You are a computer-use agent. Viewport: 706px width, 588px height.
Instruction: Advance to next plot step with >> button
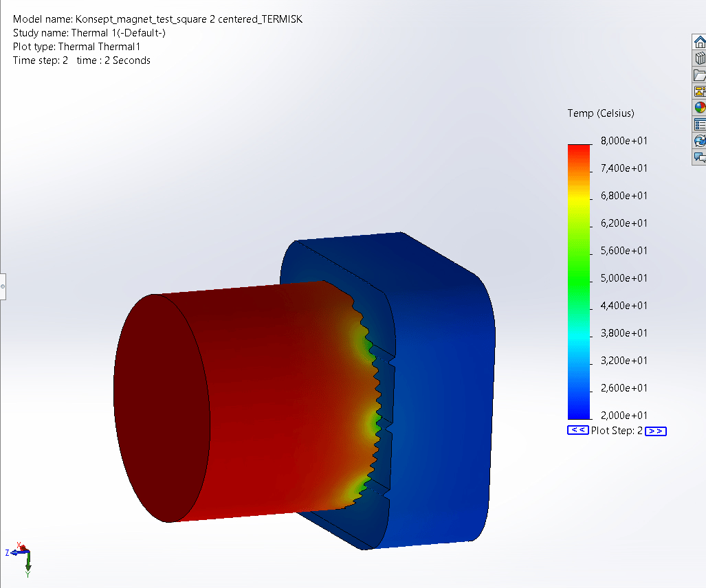[x=656, y=431]
